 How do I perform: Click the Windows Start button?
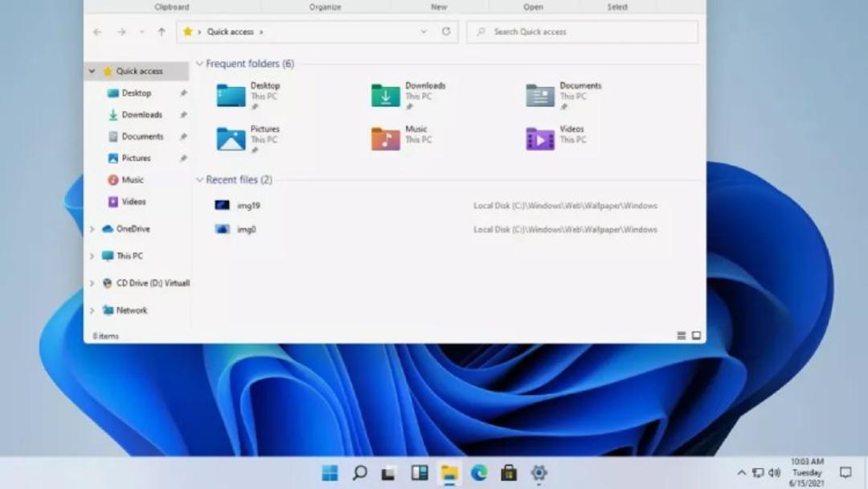tap(330, 473)
